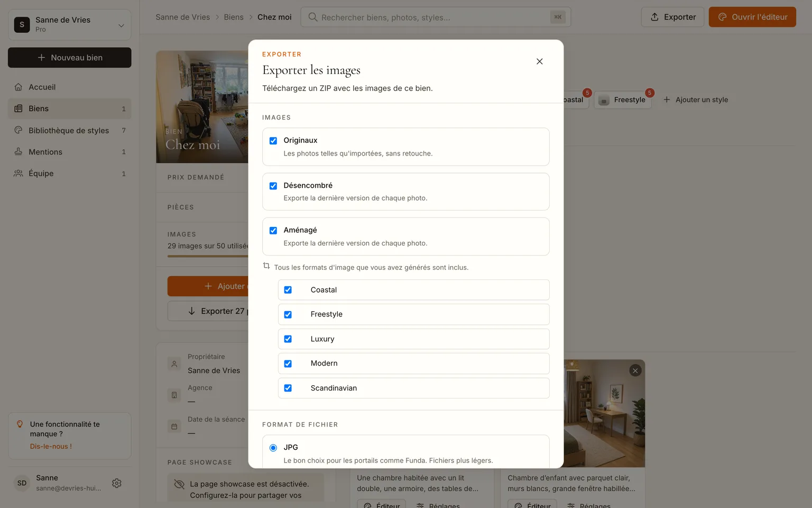Click the Équipe people icon
Image resolution: width=812 pixels, height=508 pixels.
tap(19, 174)
